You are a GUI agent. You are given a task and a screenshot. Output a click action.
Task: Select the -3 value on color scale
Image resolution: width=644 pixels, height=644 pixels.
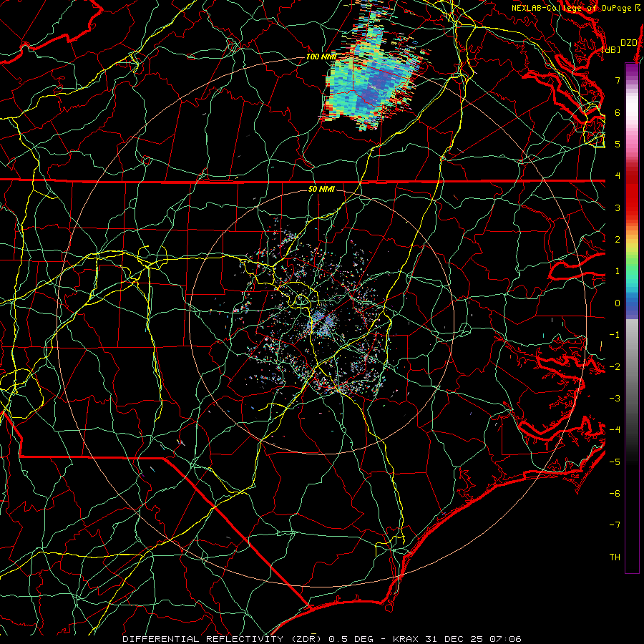click(x=615, y=399)
